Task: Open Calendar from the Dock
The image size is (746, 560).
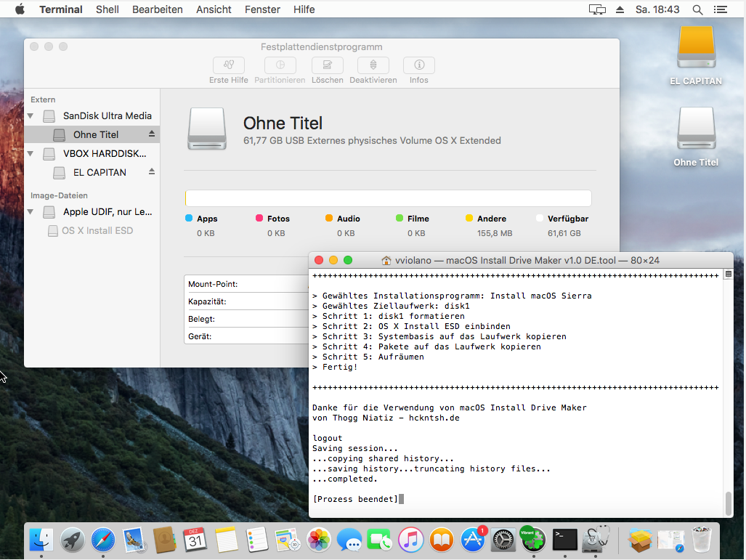Action: [x=195, y=540]
